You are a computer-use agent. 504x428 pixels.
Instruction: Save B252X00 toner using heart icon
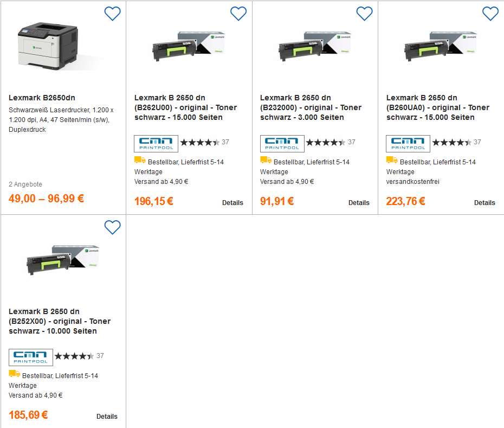pyautogui.click(x=112, y=227)
